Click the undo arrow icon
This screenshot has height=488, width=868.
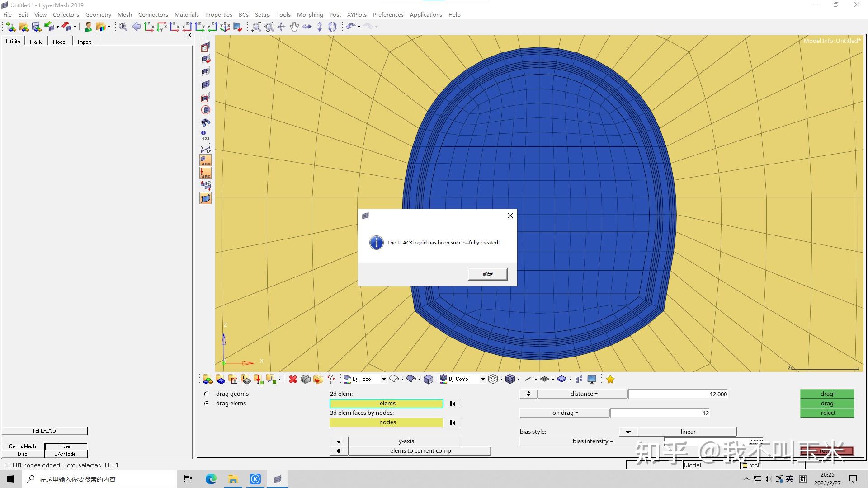coord(350,27)
